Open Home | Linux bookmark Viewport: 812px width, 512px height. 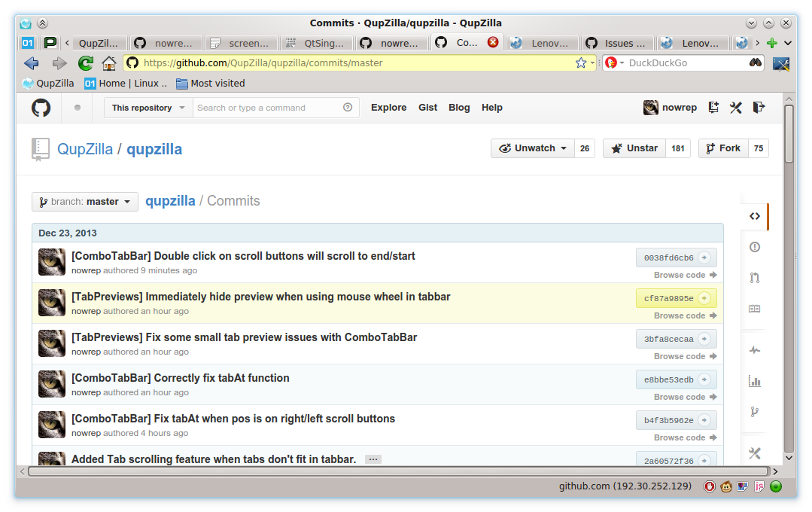tap(126, 84)
